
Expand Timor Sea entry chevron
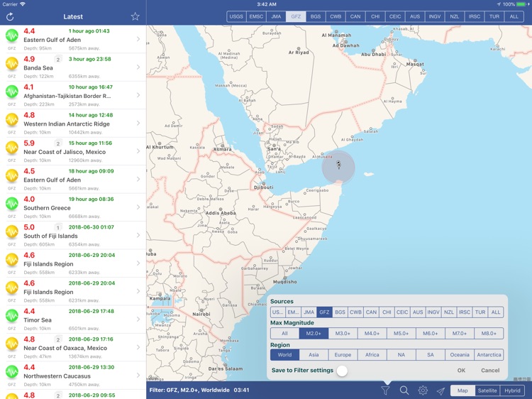tap(138, 319)
